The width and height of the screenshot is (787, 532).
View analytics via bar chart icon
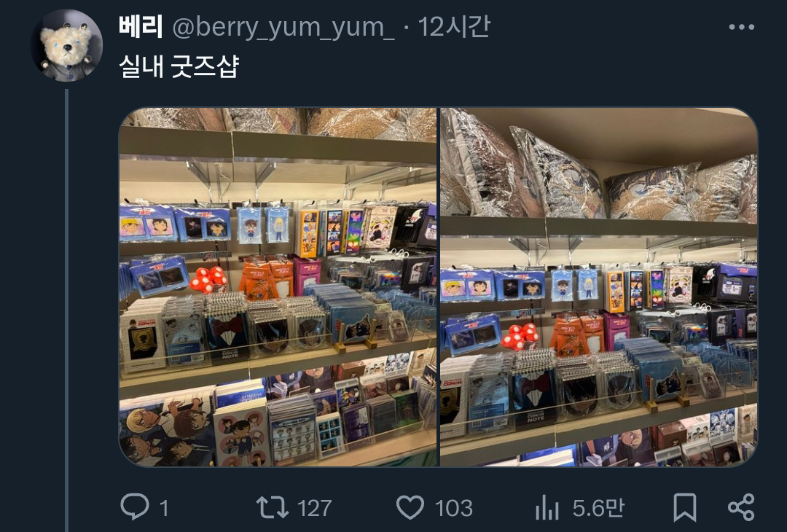point(547,507)
